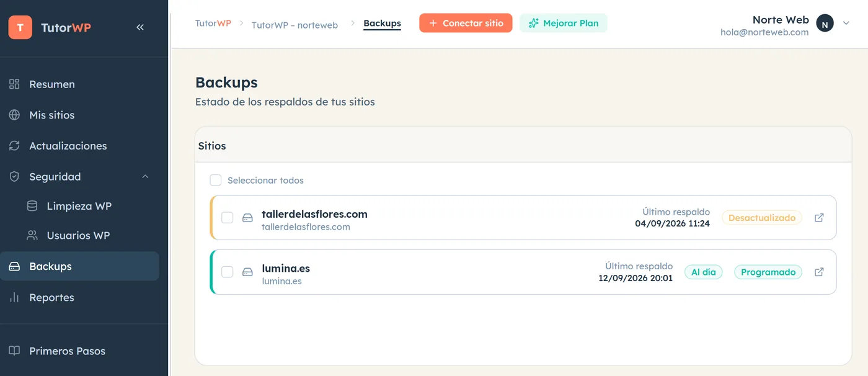The image size is (868, 376).
Task: Open Usuarios WP submenu item
Action: coord(79,236)
